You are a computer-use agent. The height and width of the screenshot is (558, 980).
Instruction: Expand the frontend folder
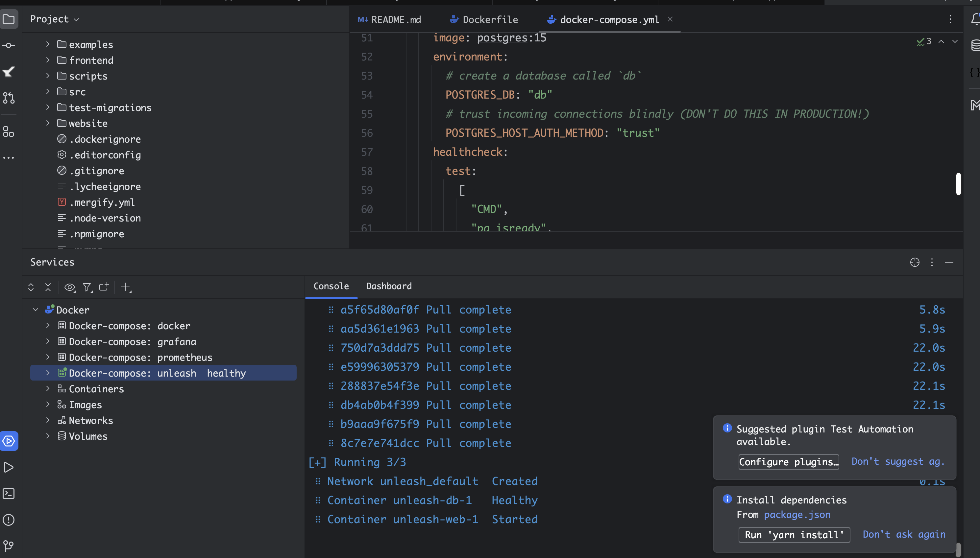(48, 60)
